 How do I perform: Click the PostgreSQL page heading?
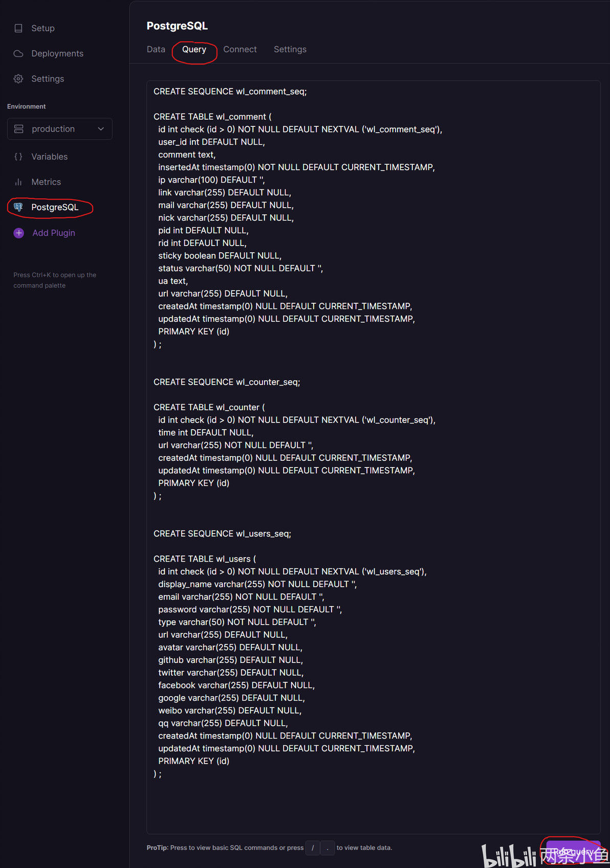[177, 26]
